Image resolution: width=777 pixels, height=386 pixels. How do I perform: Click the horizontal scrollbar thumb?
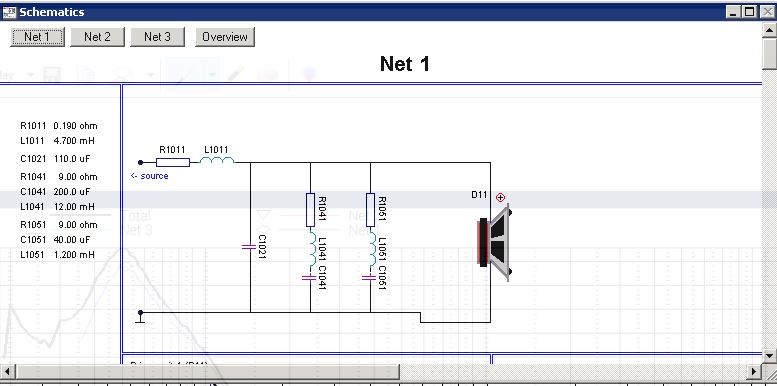207,371
